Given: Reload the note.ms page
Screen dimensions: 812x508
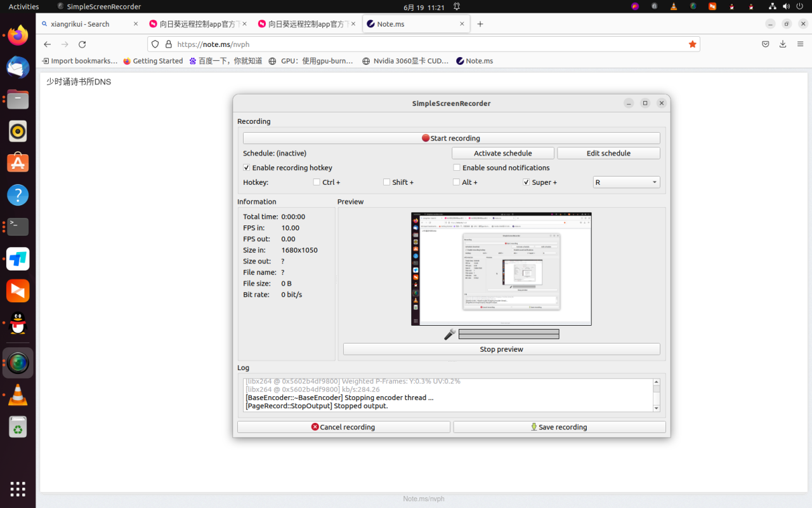Looking at the screenshot, I should click(x=82, y=44).
